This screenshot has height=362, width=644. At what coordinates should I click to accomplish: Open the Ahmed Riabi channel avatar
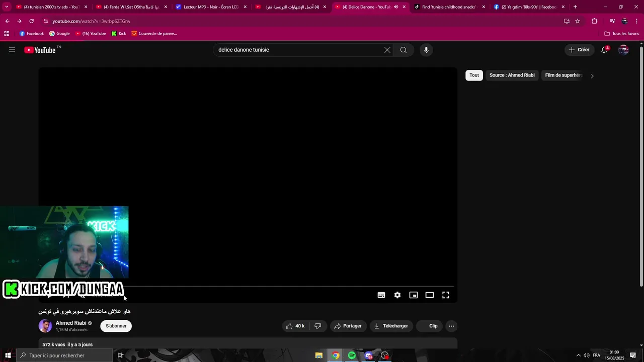(45, 326)
